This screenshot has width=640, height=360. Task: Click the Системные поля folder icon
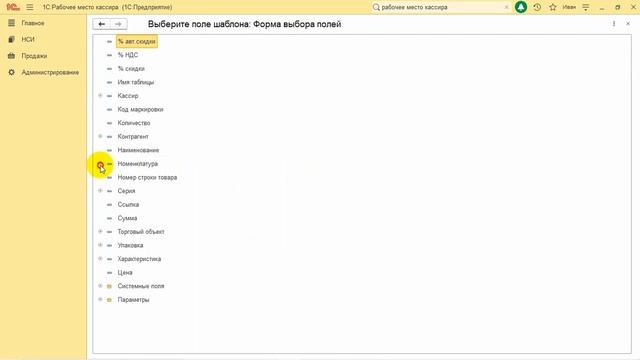pos(109,287)
